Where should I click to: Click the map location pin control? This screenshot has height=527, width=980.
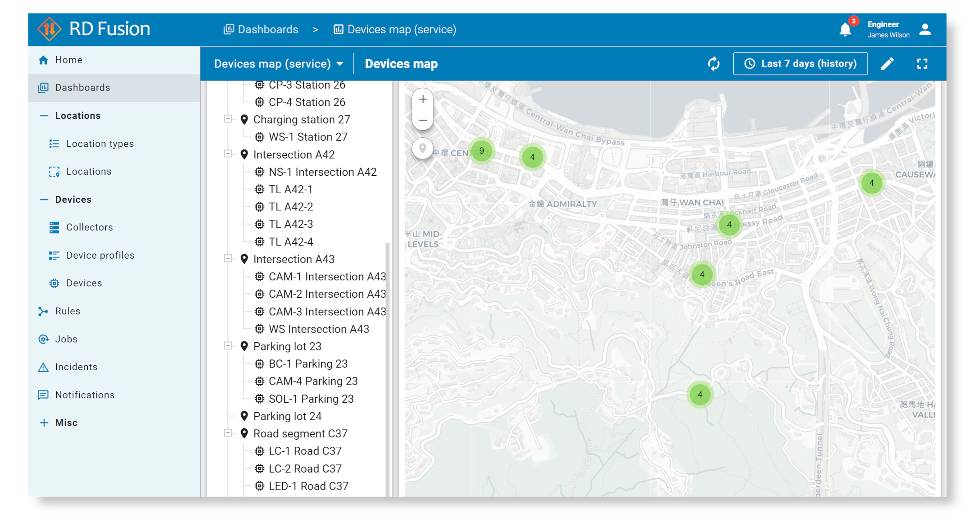[x=422, y=148]
